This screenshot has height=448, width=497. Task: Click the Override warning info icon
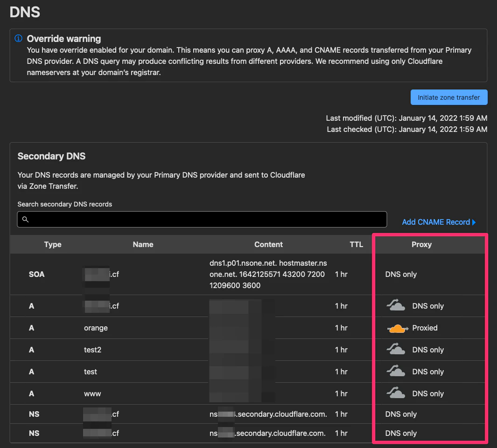pos(18,38)
